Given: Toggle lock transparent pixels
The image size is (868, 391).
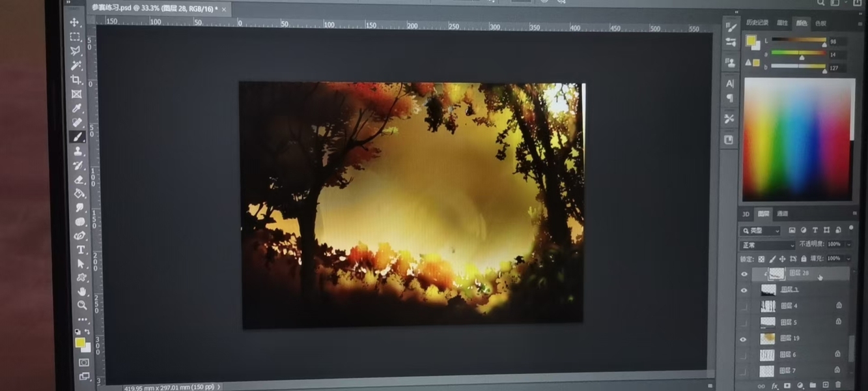Looking at the screenshot, I should click(x=761, y=259).
